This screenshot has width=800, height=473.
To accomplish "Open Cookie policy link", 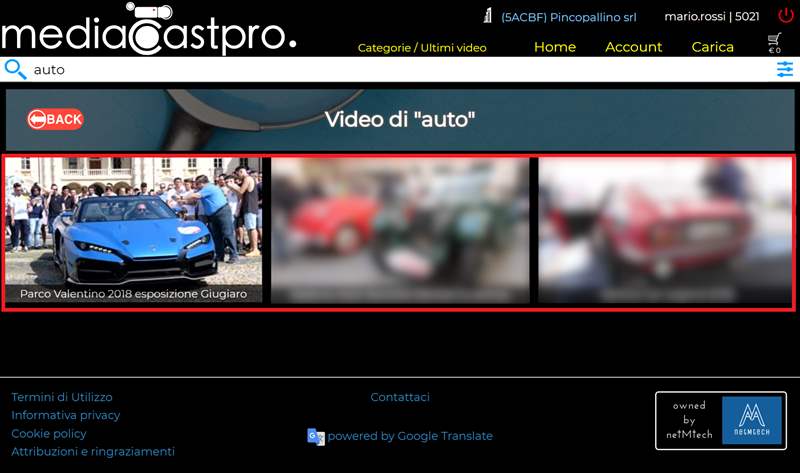I will pyautogui.click(x=48, y=434).
